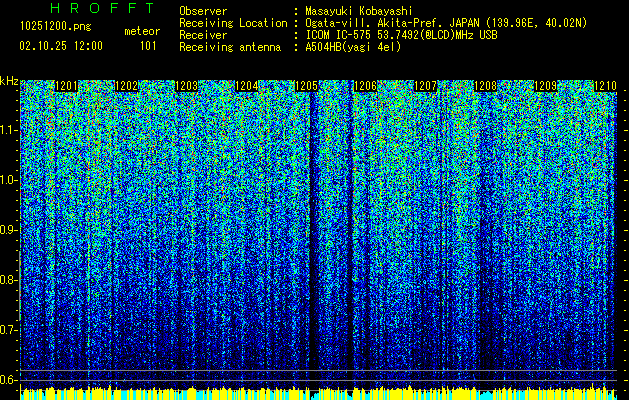Click the 0.6 frequency axis label
This screenshot has width=629, height=400.
pos(9,380)
